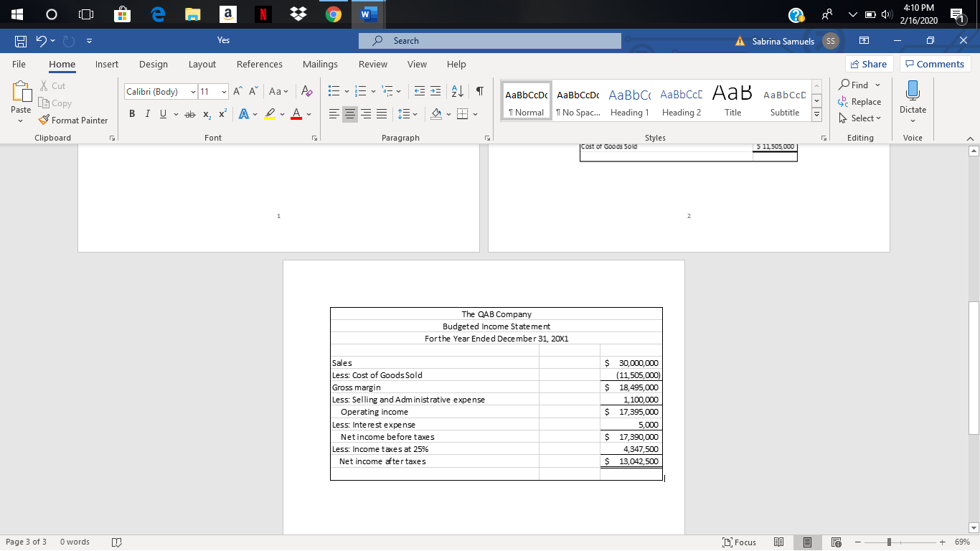Align text to the left

pyautogui.click(x=334, y=115)
